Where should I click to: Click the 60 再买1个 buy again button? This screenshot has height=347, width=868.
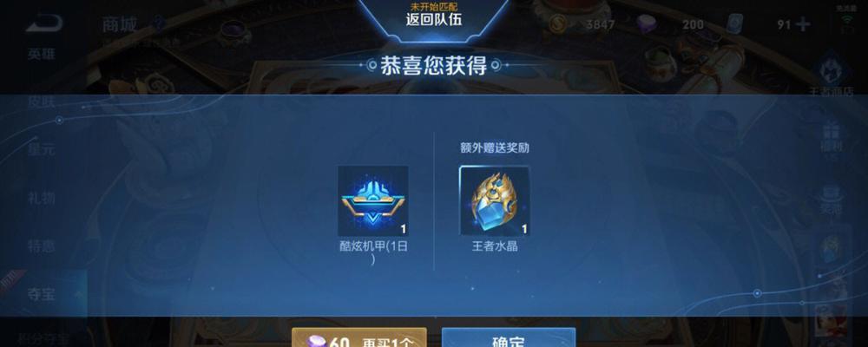click(359, 337)
